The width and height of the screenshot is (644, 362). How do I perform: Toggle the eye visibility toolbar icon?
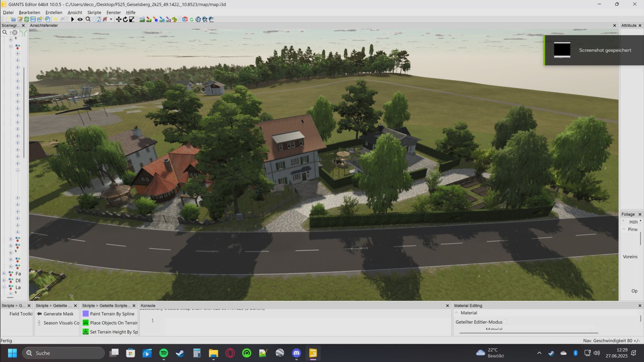(x=80, y=19)
